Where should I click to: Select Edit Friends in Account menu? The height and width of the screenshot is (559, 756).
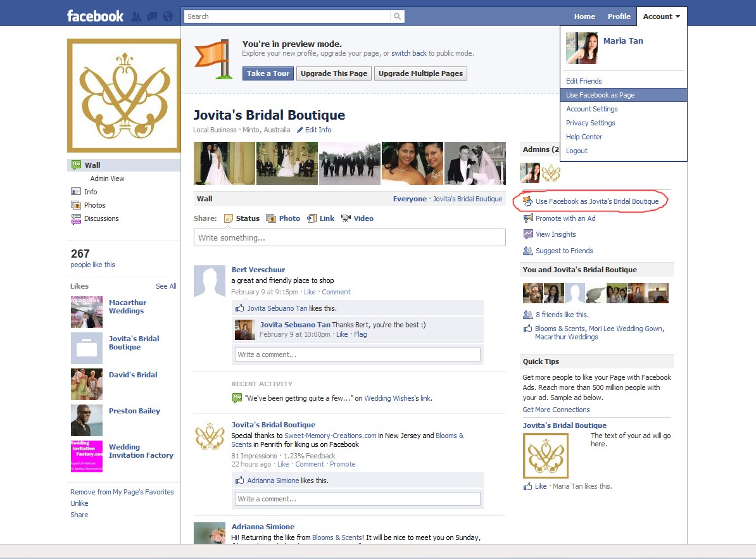click(x=584, y=81)
